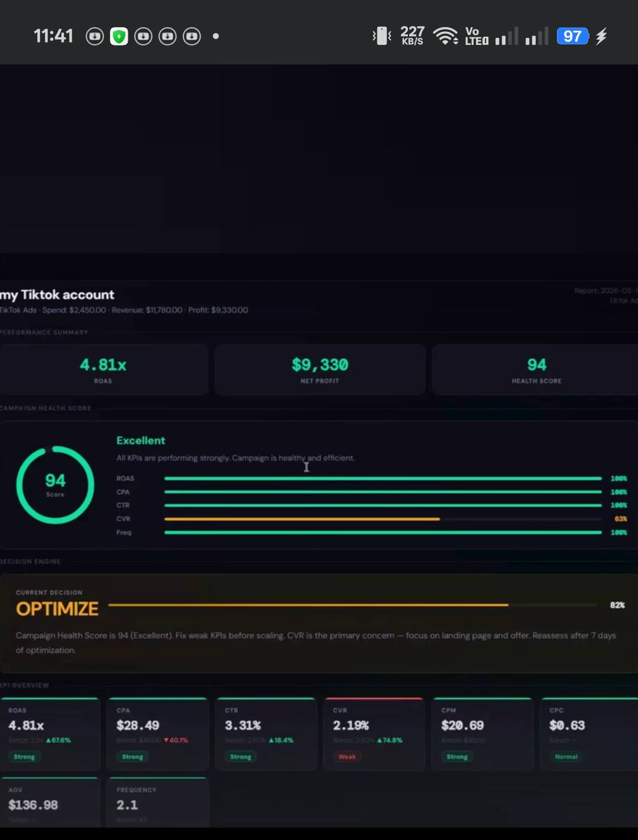
Task: Click the circular 94 health score gauge
Action: click(x=55, y=485)
